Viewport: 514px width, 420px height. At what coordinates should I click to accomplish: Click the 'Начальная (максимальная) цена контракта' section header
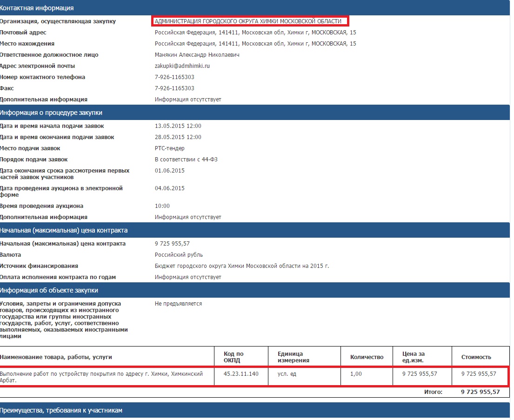(64, 230)
